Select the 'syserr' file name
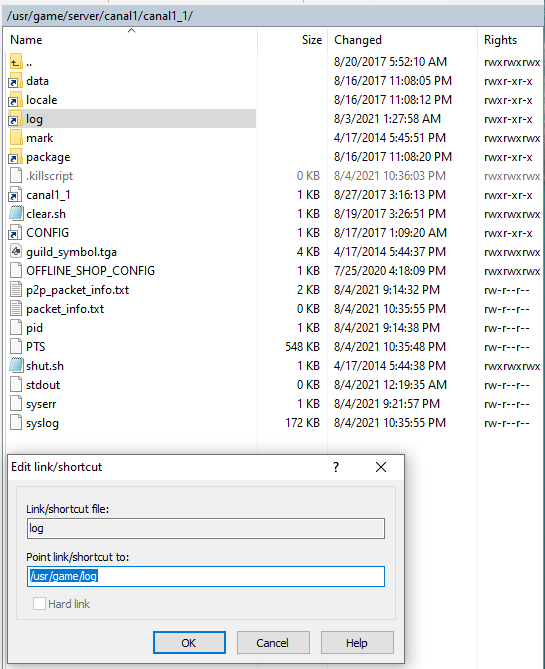 (41, 404)
